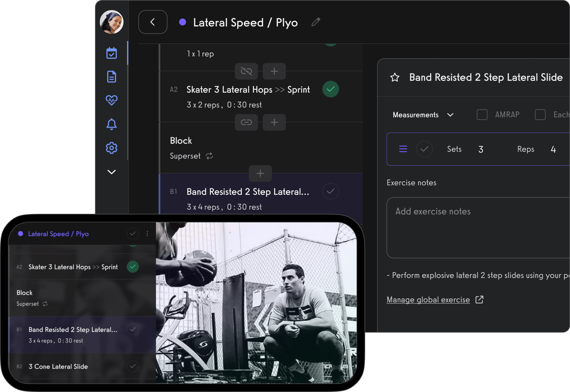Open the documents icon in sidebar
This screenshot has width=570, height=392.
pyautogui.click(x=112, y=77)
